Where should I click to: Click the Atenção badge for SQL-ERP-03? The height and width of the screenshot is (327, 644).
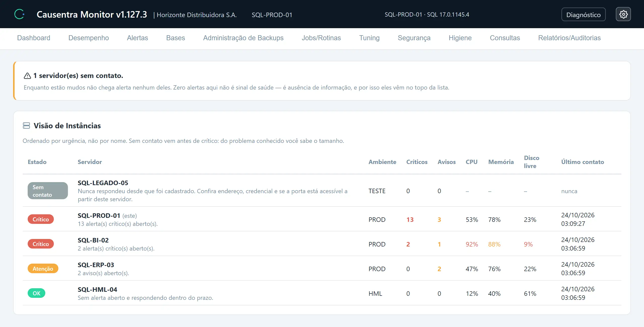43,269
